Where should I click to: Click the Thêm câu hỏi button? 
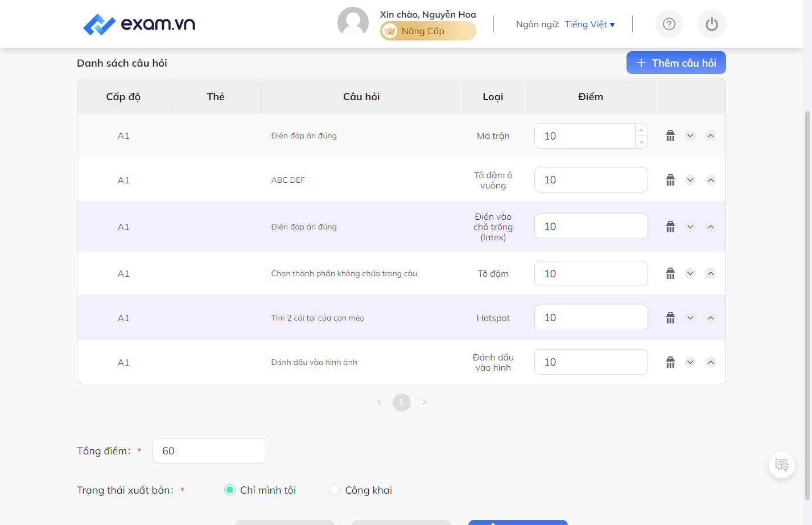[x=676, y=63]
